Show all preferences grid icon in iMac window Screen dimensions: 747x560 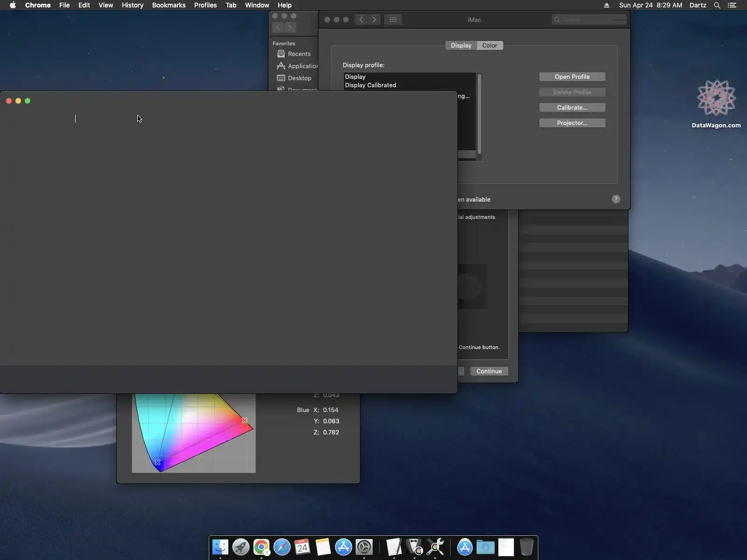pos(393,20)
